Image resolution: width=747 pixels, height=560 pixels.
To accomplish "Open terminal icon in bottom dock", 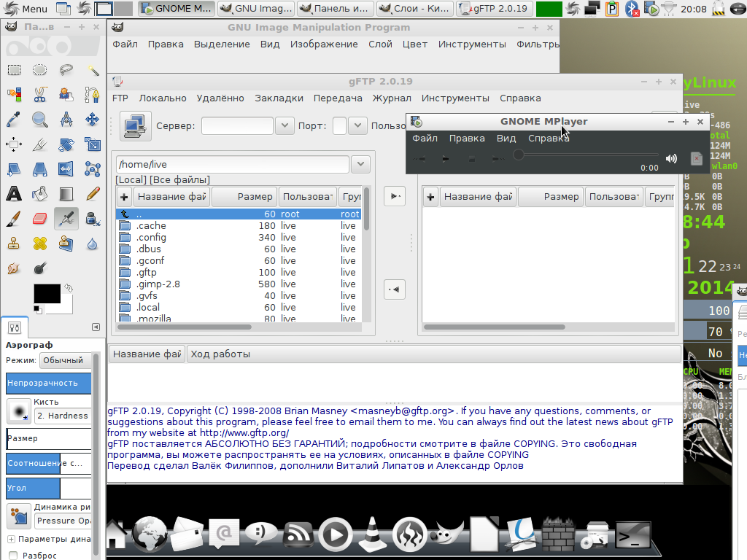I will pyautogui.click(x=632, y=535).
